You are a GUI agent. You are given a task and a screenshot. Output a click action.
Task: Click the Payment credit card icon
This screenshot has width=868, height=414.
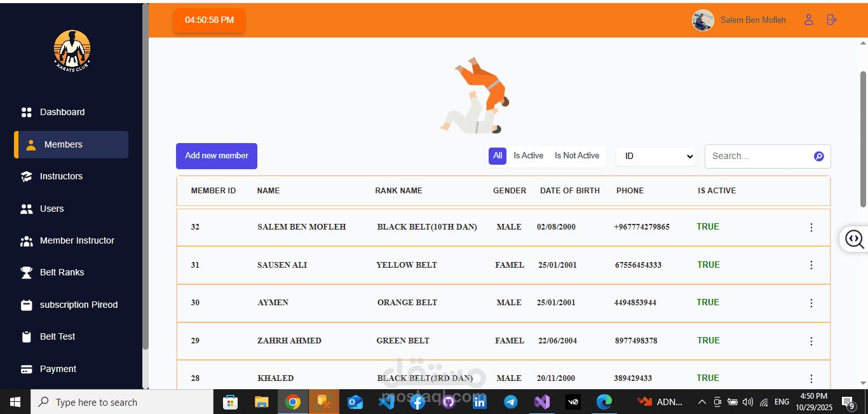coord(27,369)
